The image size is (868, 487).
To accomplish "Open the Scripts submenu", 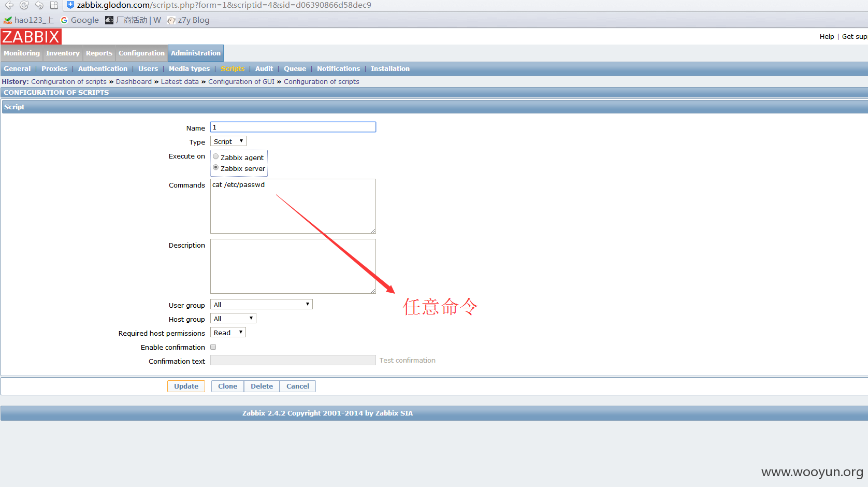I will tap(233, 69).
